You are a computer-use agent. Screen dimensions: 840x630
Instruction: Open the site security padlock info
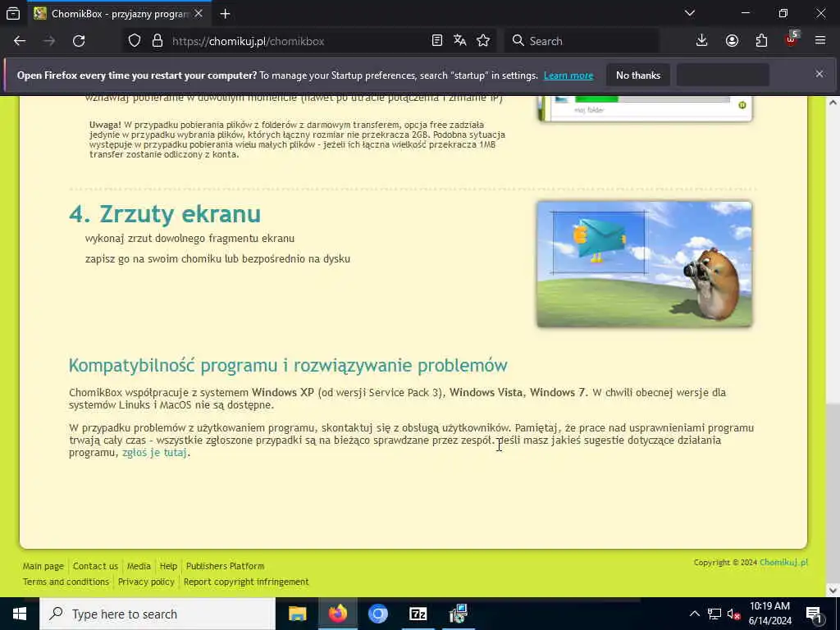click(x=157, y=41)
